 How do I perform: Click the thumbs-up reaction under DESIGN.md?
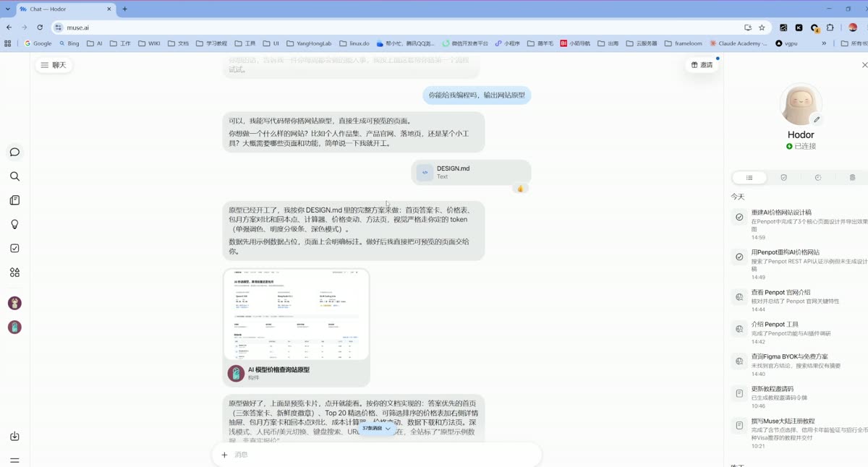(x=520, y=189)
